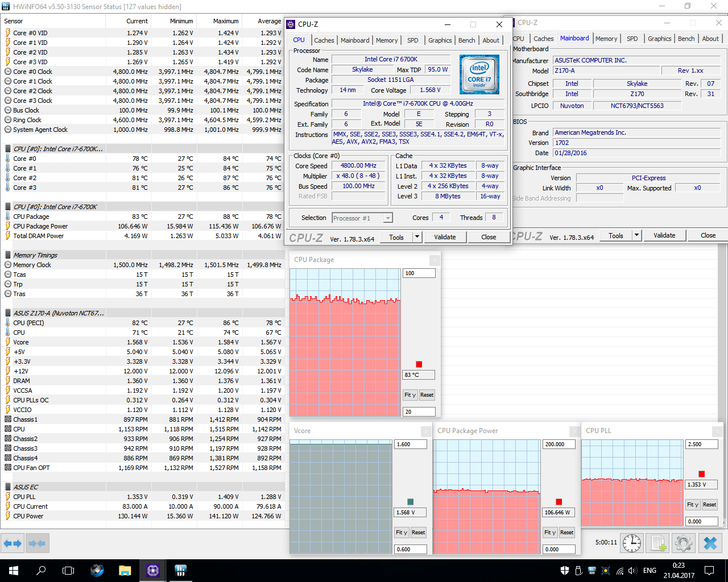Close sensor status using the blue X icon

coord(710,543)
